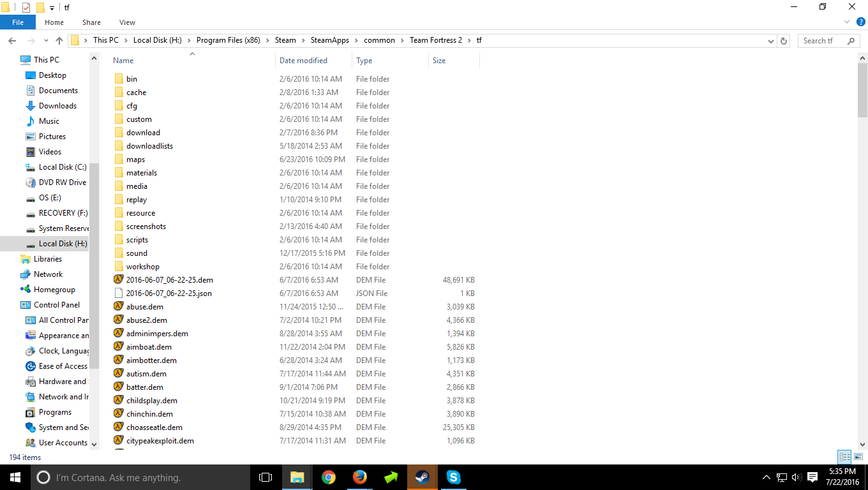This screenshot has width=868, height=490.
Task: Click the network icon in the system tray
Action: 781,477
